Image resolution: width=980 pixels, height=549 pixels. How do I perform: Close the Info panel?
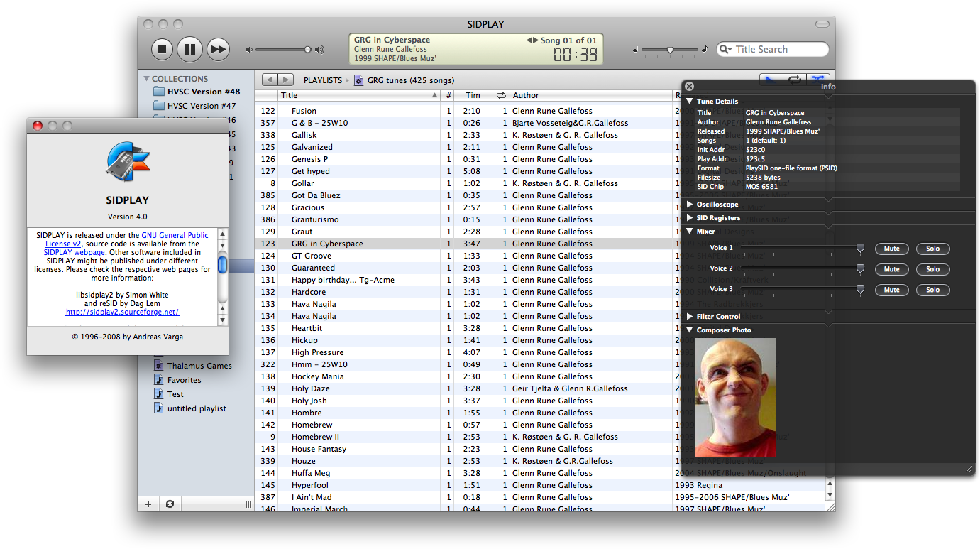pos(689,86)
